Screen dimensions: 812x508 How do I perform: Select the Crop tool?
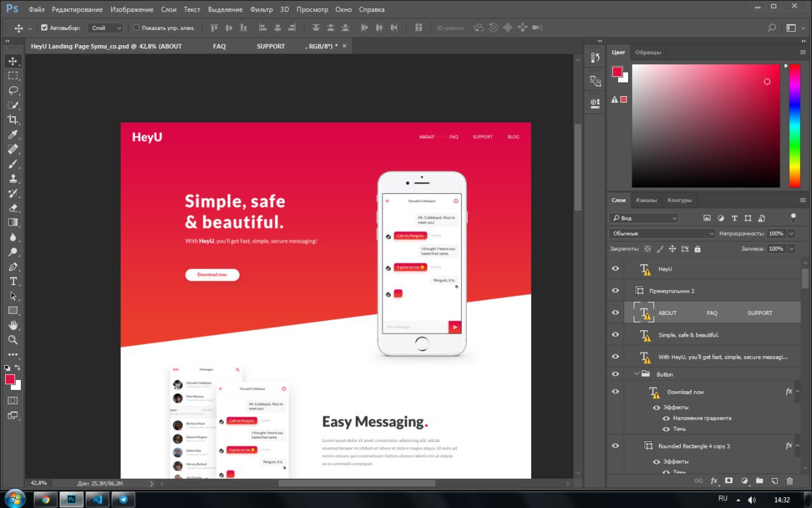[13, 119]
